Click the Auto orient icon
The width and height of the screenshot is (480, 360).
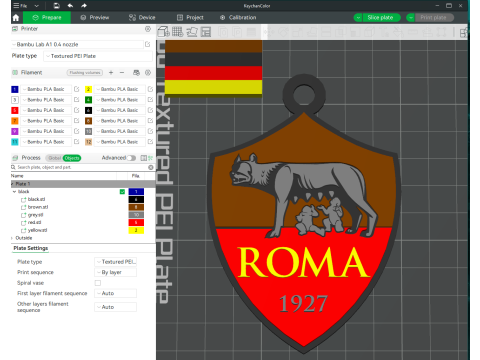pyautogui.click(x=192, y=32)
